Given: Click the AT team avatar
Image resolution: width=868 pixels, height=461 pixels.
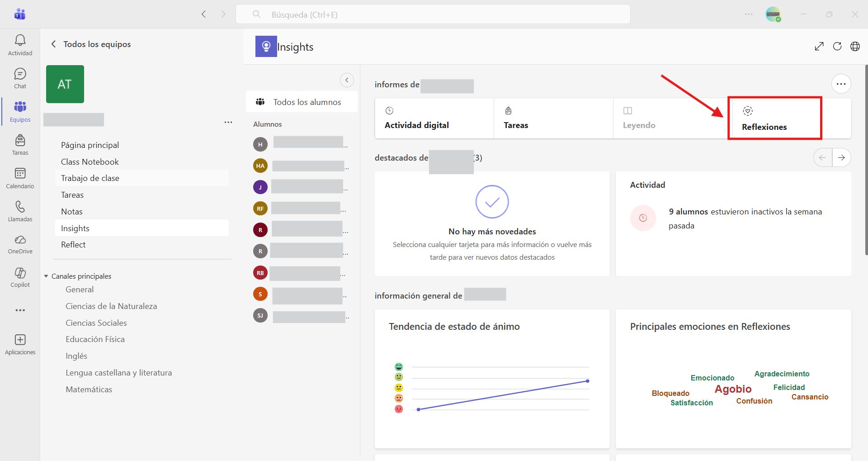Looking at the screenshot, I should (65, 84).
